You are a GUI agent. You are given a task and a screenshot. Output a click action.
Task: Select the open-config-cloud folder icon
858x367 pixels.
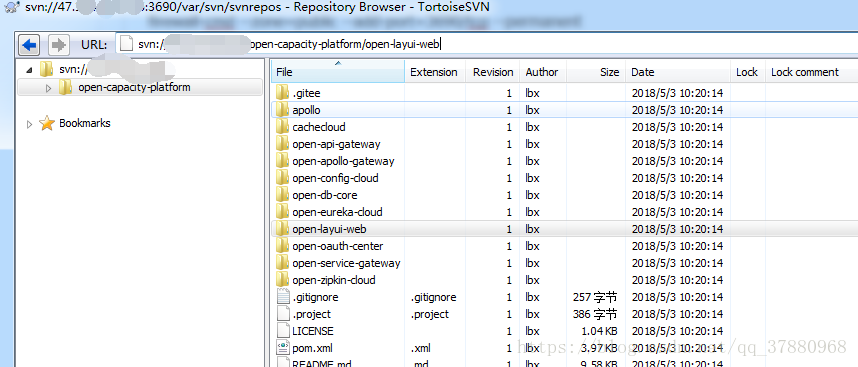point(282,178)
